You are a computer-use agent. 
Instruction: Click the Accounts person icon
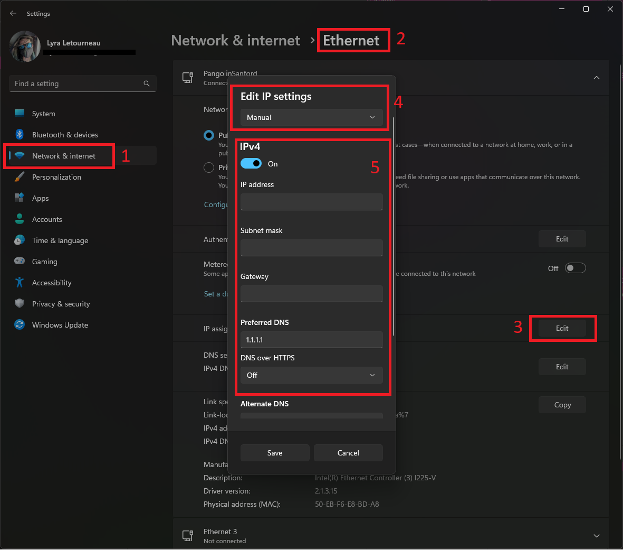tap(19, 219)
